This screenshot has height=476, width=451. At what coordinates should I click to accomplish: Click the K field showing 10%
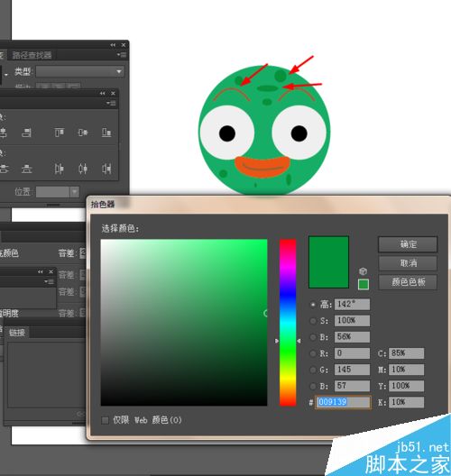click(407, 403)
